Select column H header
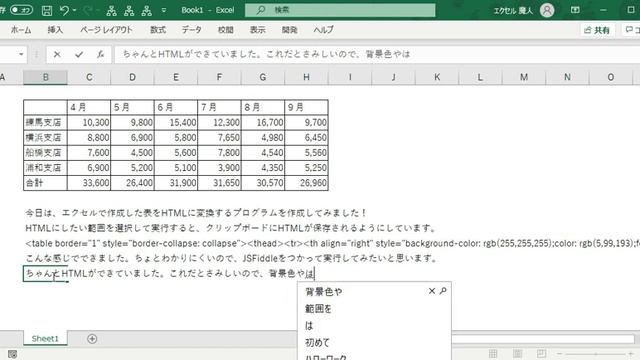This screenshot has height=360, width=640. coord(306,77)
